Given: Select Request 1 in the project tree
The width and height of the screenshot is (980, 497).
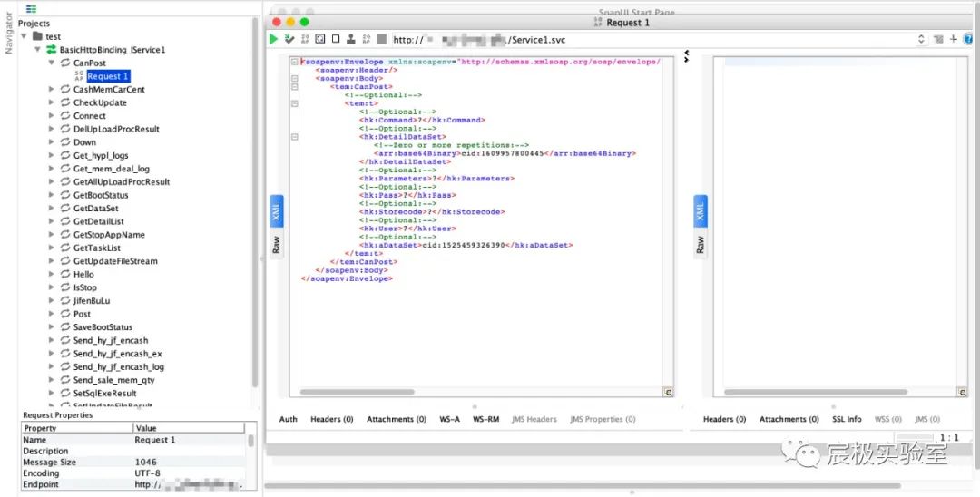Looking at the screenshot, I should (107, 76).
